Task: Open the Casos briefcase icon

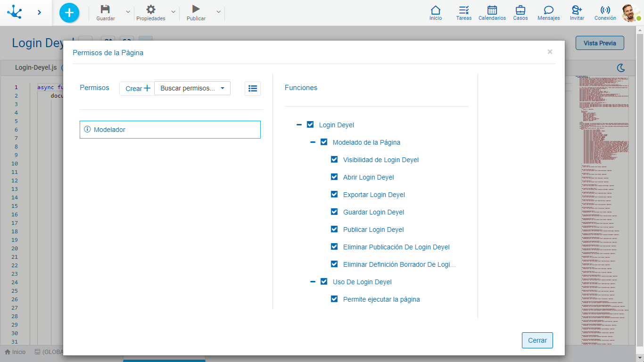Action: (520, 10)
